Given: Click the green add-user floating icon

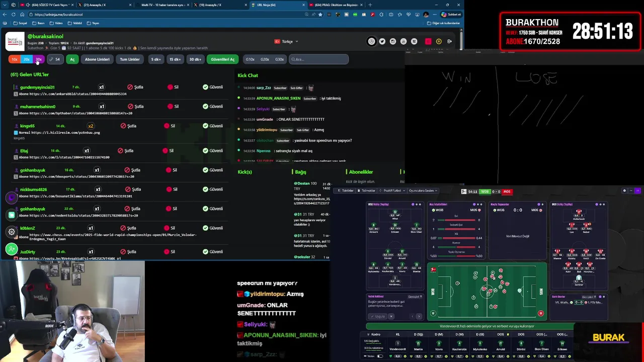Looking at the screenshot, I should 12,249.
